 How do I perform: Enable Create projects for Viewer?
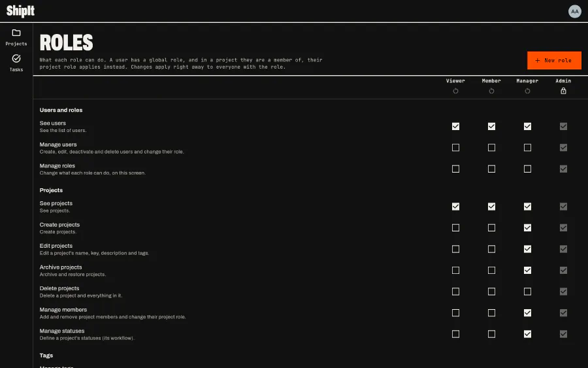pos(455,227)
